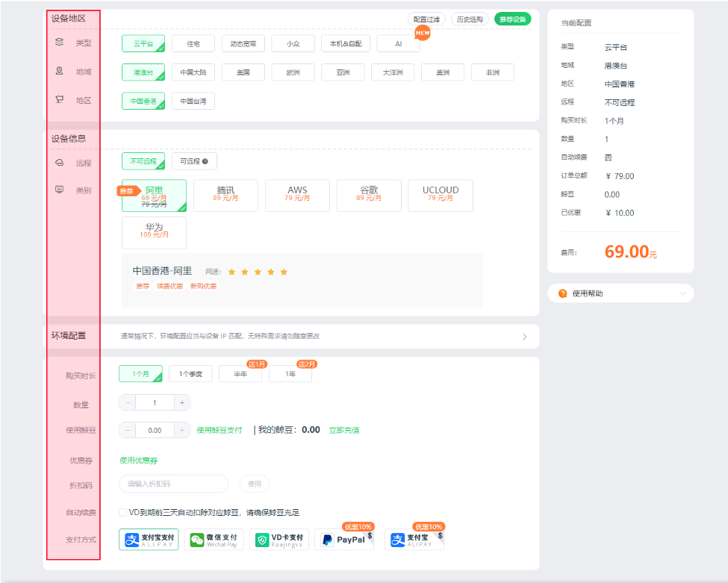Select PayPal payment method
The image size is (728, 583).
(x=344, y=540)
